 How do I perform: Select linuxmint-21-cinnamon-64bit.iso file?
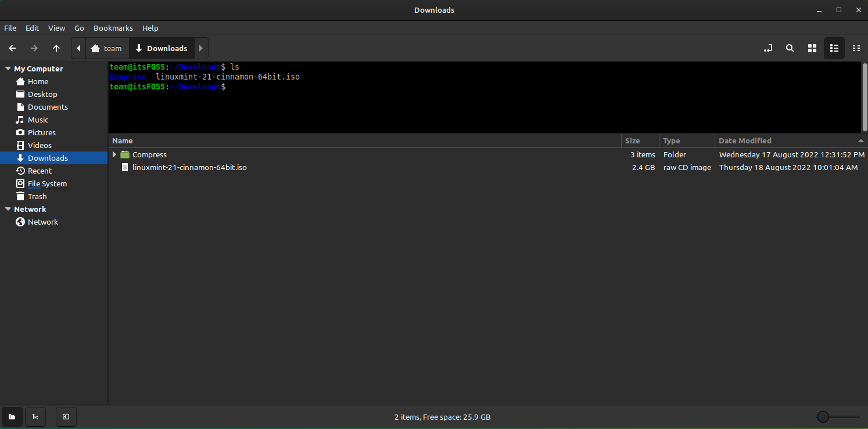[189, 167]
